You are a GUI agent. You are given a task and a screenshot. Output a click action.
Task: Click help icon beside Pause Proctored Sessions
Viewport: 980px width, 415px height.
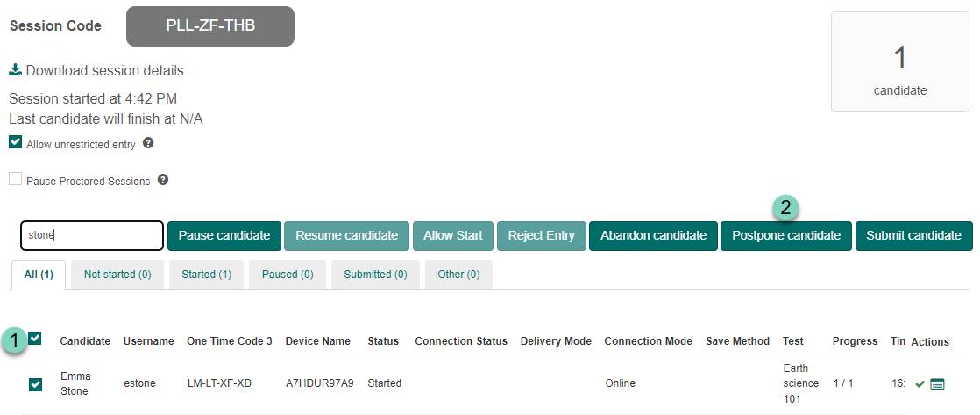[x=162, y=180]
